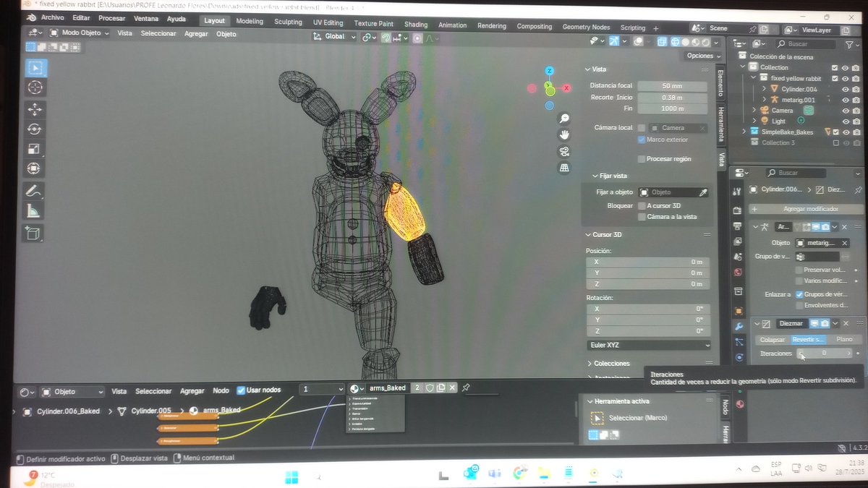Select the Plano decimate mode

pyautogui.click(x=844, y=339)
